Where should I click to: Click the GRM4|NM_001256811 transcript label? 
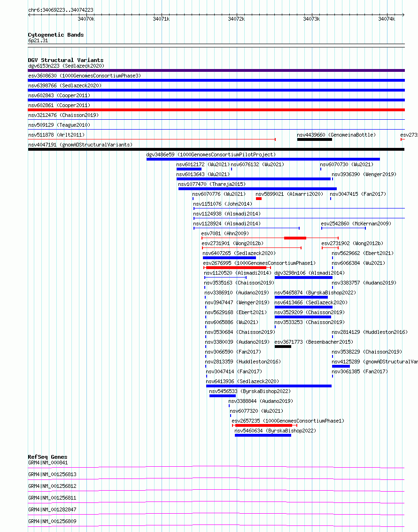pyautogui.click(x=52, y=498)
